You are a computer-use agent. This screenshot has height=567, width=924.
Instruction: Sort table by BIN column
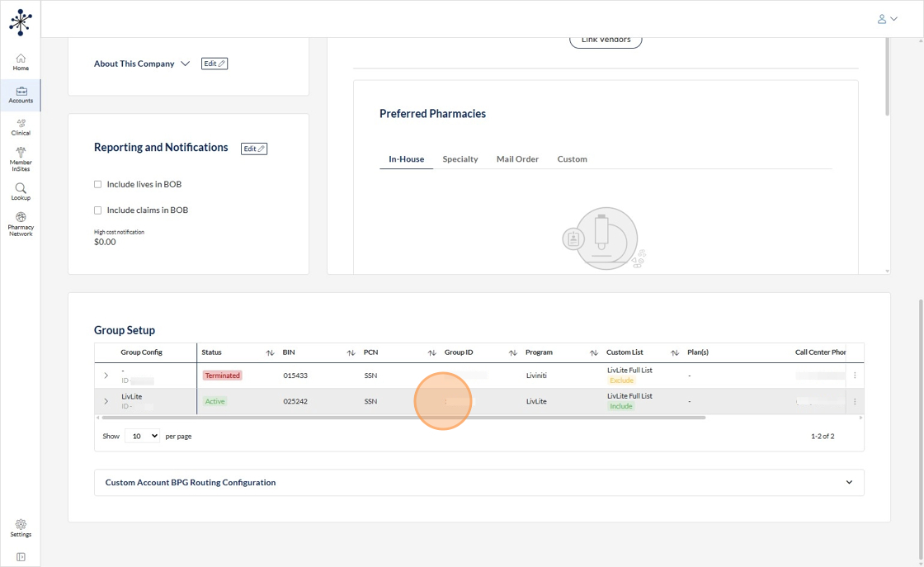click(x=351, y=352)
